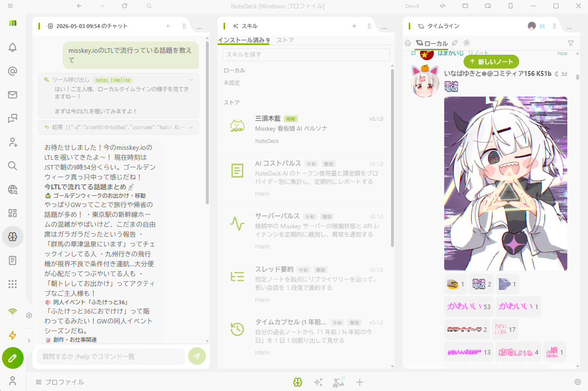
Task: Open the notes page icon in sidebar
Action: (12, 260)
